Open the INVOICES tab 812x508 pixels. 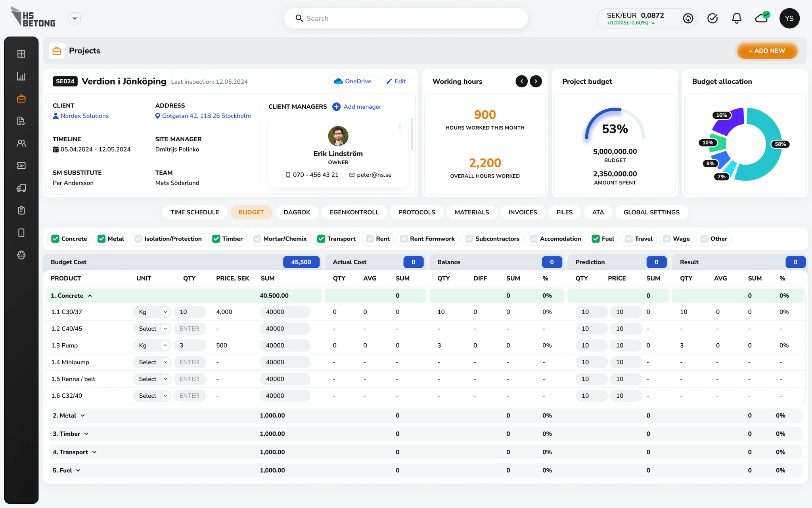click(x=523, y=212)
